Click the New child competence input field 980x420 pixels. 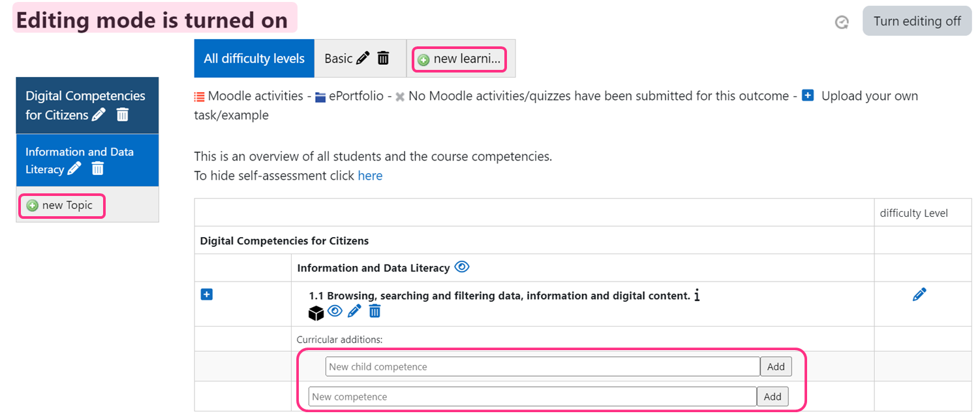pos(542,366)
